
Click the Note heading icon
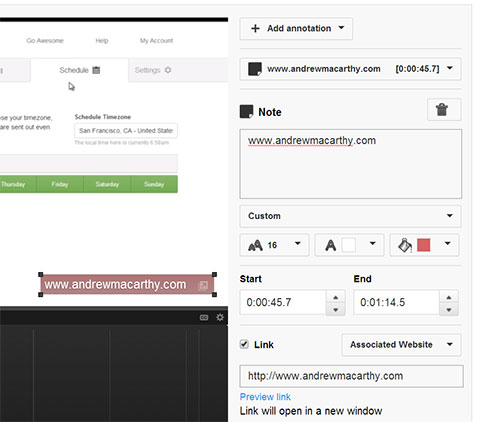pos(247,112)
